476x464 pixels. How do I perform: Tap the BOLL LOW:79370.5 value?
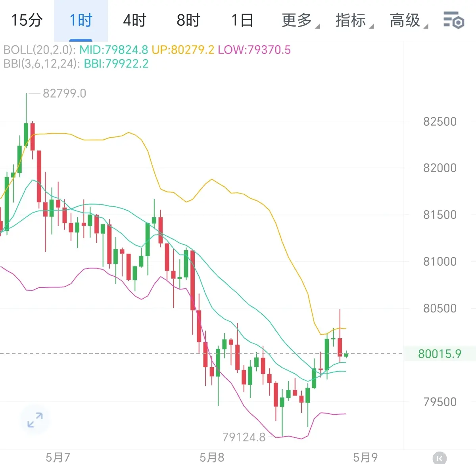pos(254,50)
